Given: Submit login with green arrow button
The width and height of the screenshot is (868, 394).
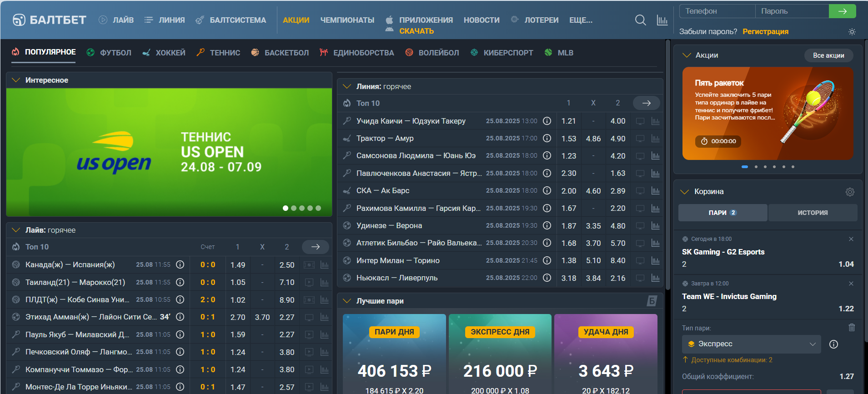Looking at the screenshot, I should 842,11.
